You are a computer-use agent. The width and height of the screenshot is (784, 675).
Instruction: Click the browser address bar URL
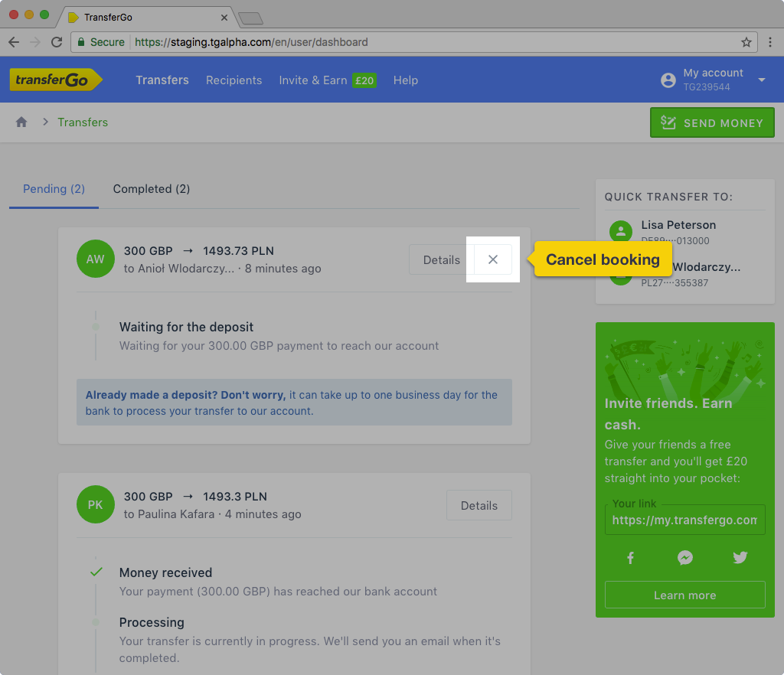tap(251, 42)
